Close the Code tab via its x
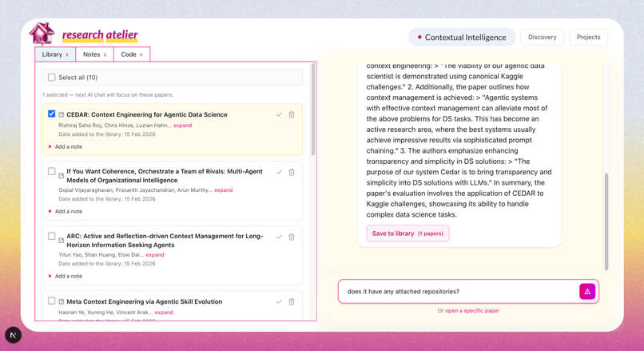 tap(141, 54)
